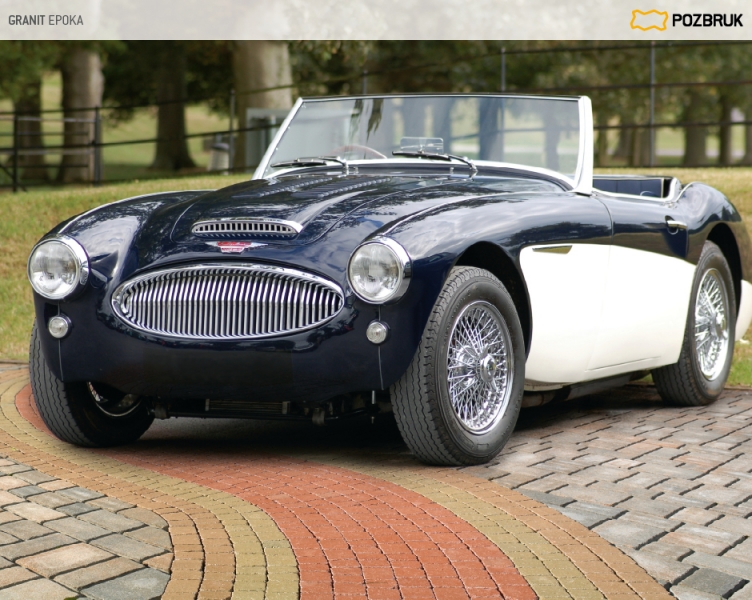Click the small turn signal below right headlight

(376, 332)
